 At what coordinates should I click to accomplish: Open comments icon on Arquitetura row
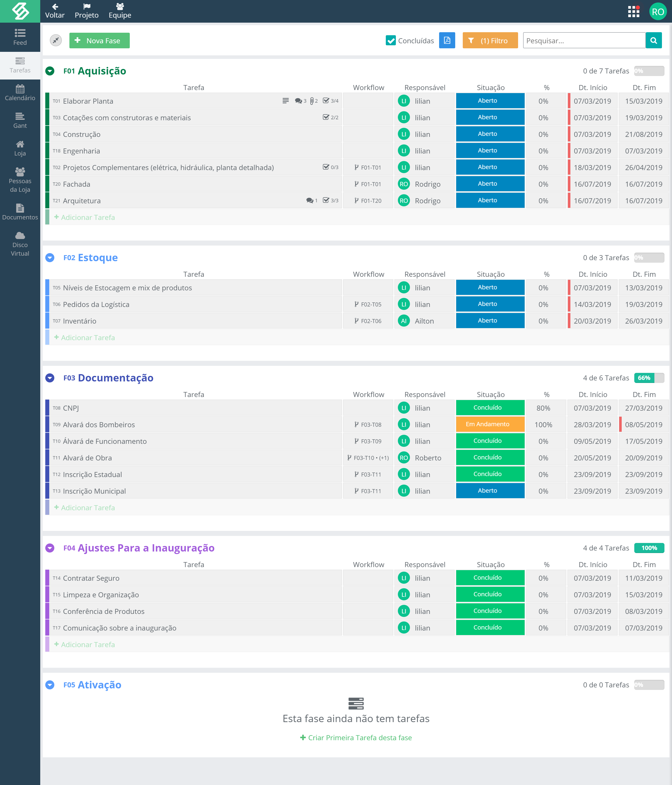tap(312, 201)
